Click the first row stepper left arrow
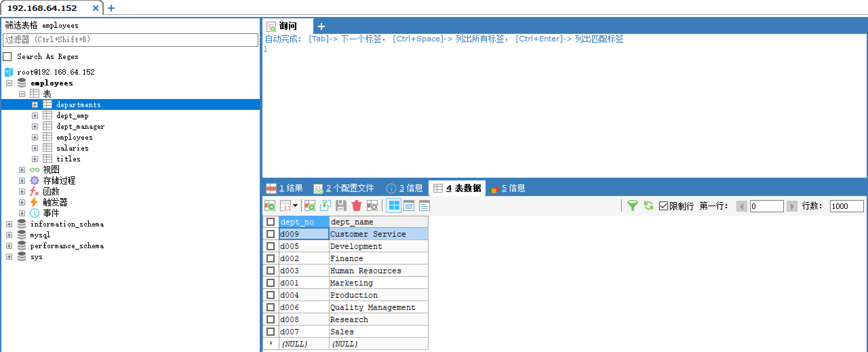 (742, 206)
